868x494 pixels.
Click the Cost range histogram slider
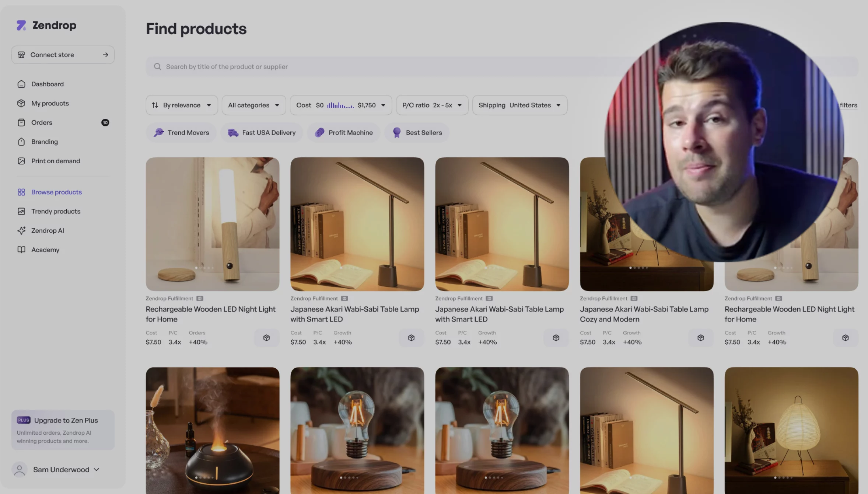tap(340, 105)
